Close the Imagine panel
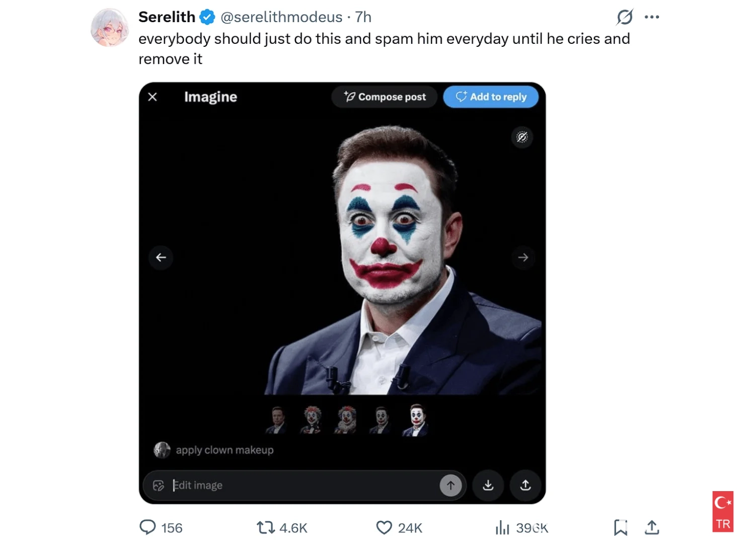Image resolution: width=756 pixels, height=544 pixels. [153, 97]
